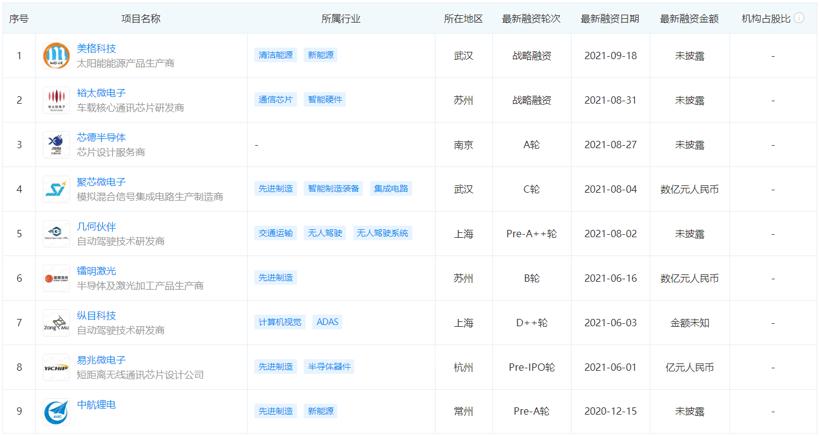
Task: Select the ADAS tag for 纵目科技
Action: click(327, 322)
